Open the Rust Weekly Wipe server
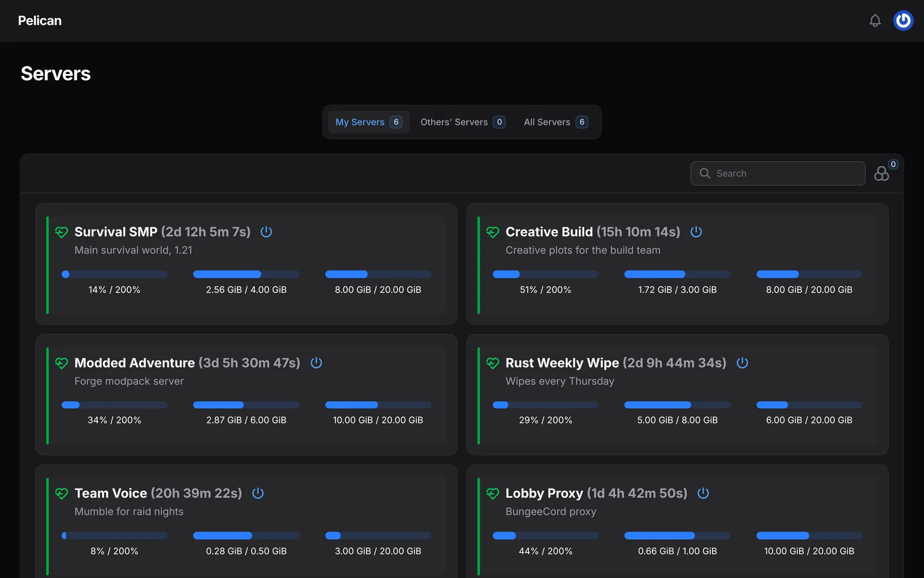This screenshot has width=924, height=578. pyautogui.click(x=677, y=395)
